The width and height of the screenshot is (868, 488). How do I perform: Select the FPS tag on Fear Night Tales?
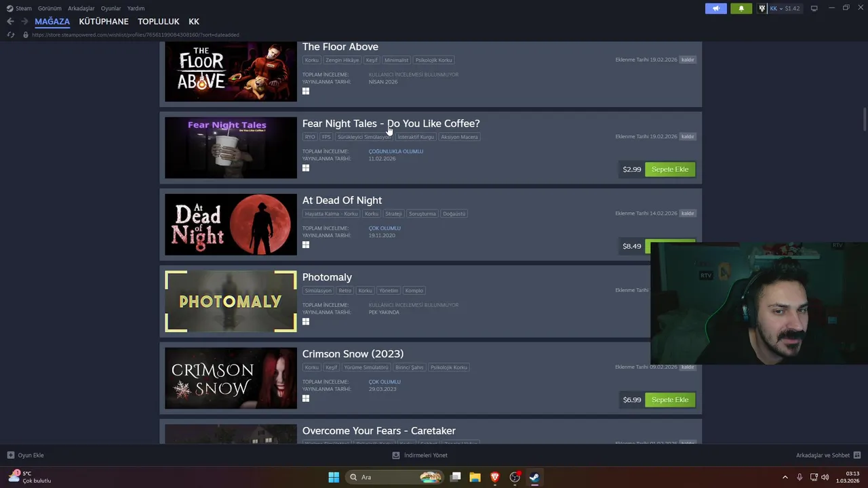(326, 137)
